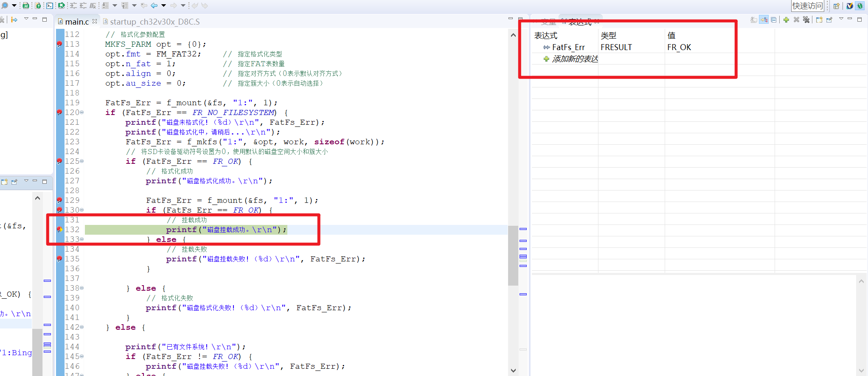
Task: Click the editor vertical scrollbar thumb
Action: click(x=513, y=255)
